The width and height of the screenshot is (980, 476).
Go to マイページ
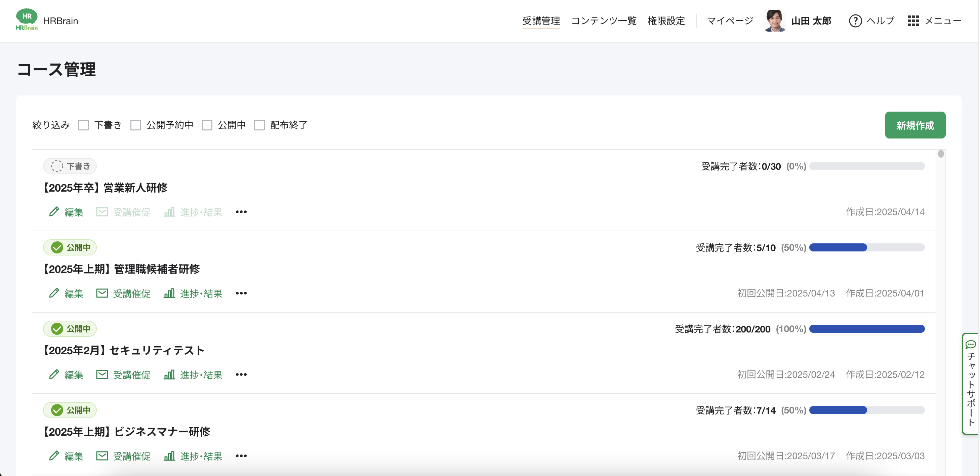click(730, 21)
